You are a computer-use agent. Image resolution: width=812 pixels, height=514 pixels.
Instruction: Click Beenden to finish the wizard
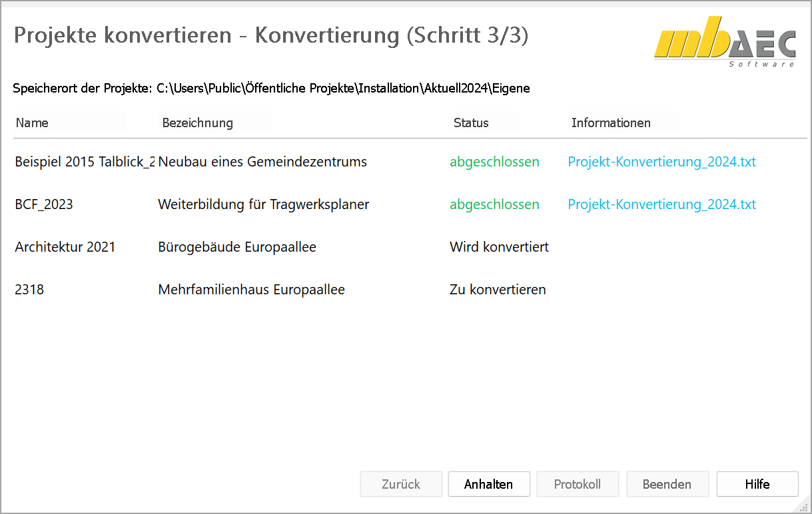point(667,484)
